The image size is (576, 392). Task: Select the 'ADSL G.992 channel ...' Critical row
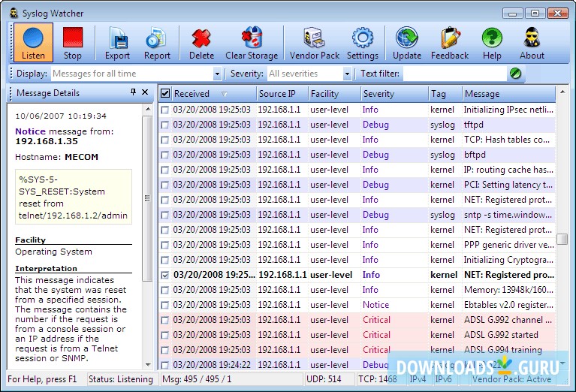[357, 320]
